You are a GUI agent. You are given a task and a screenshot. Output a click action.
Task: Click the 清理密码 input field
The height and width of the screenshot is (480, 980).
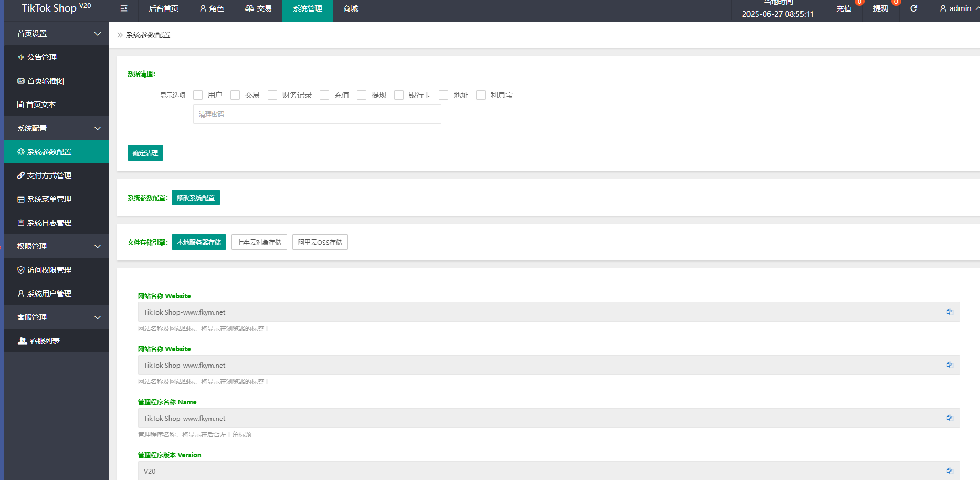tap(317, 114)
